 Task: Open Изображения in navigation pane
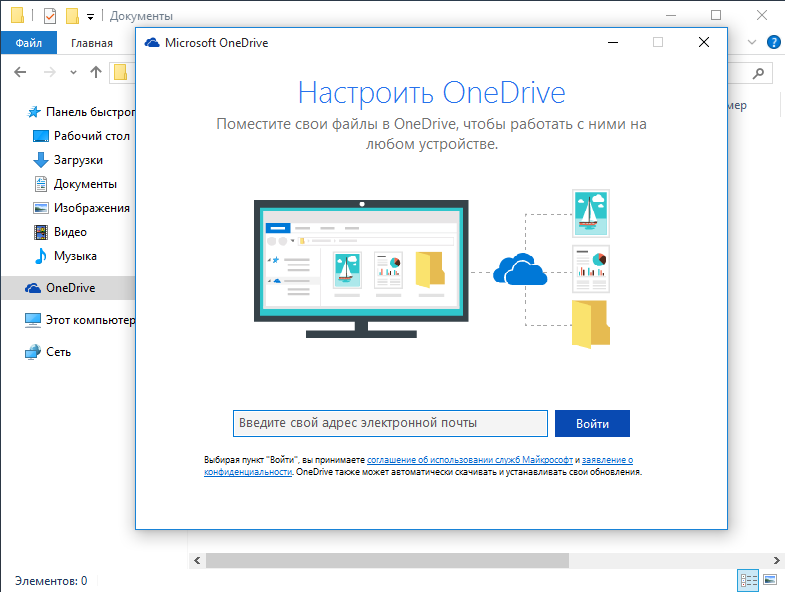92,208
